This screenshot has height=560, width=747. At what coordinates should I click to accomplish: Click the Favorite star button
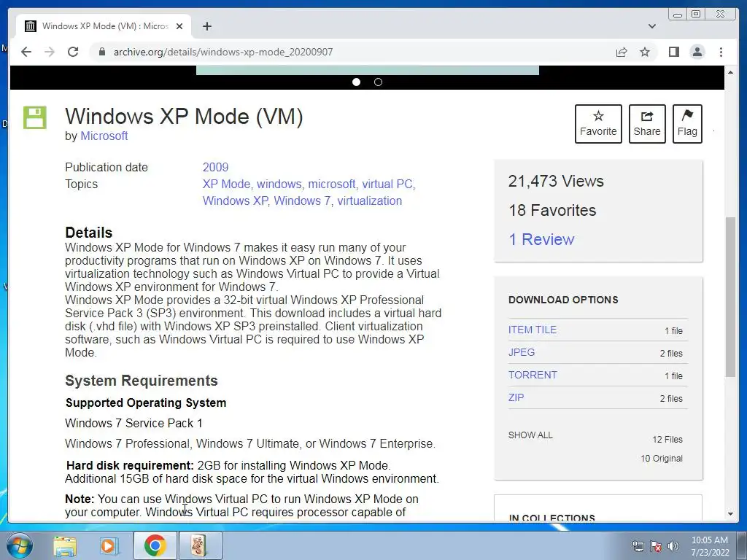pyautogui.click(x=598, y=124)
